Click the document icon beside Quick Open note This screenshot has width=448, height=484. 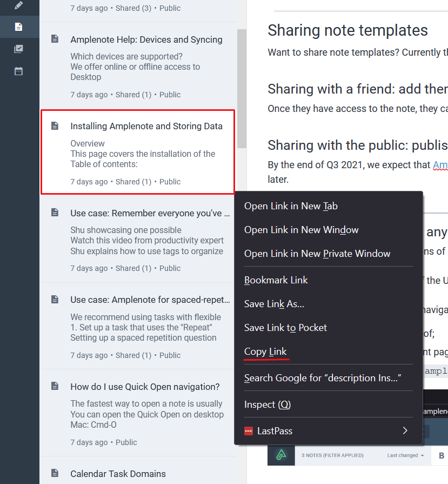pyautogui.click(x=55, y=386)
